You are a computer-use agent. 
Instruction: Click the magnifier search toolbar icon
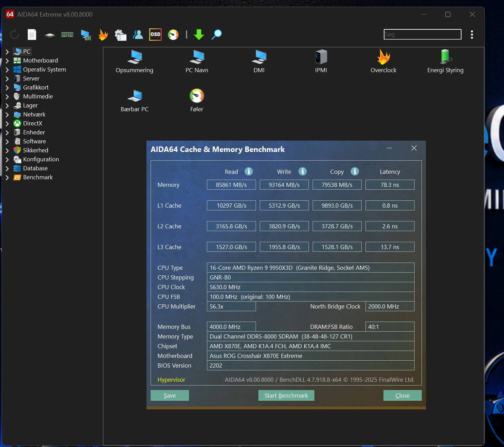[217, 34]
